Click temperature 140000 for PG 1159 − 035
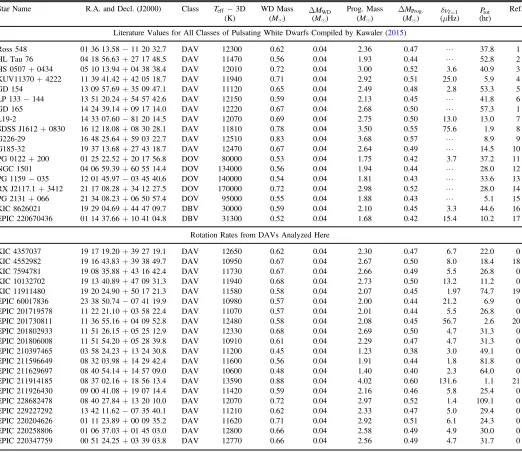This screenshot has width=522, height=452. click(230, 179)
